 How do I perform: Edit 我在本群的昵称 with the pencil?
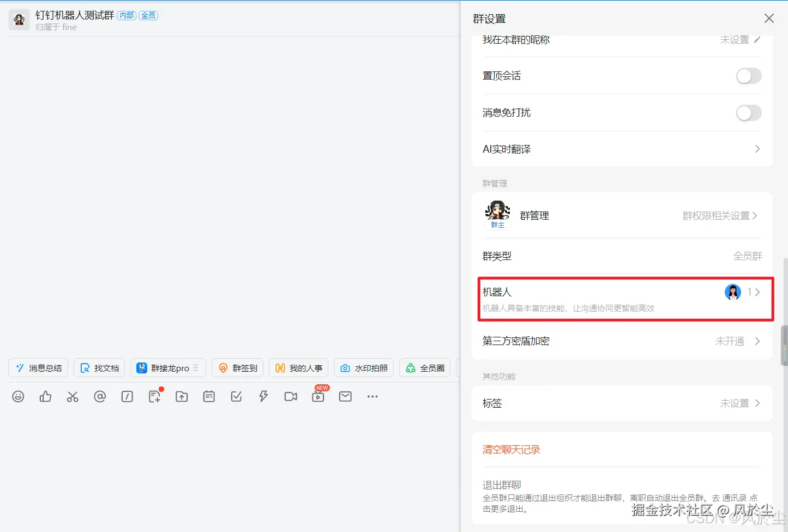pyautogui.click(x=757, y=39)
